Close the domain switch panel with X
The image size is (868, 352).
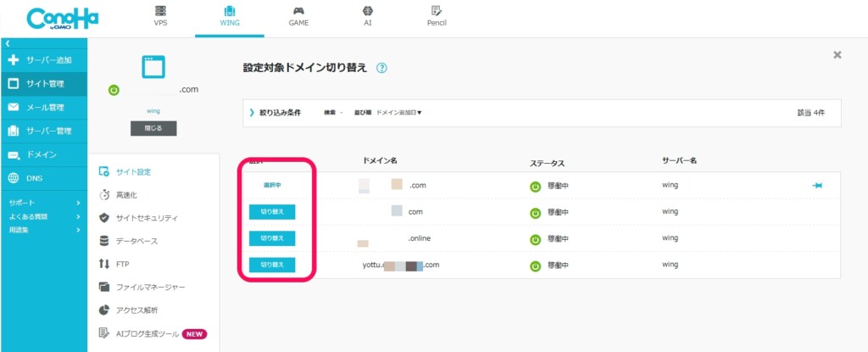point(837,54)
